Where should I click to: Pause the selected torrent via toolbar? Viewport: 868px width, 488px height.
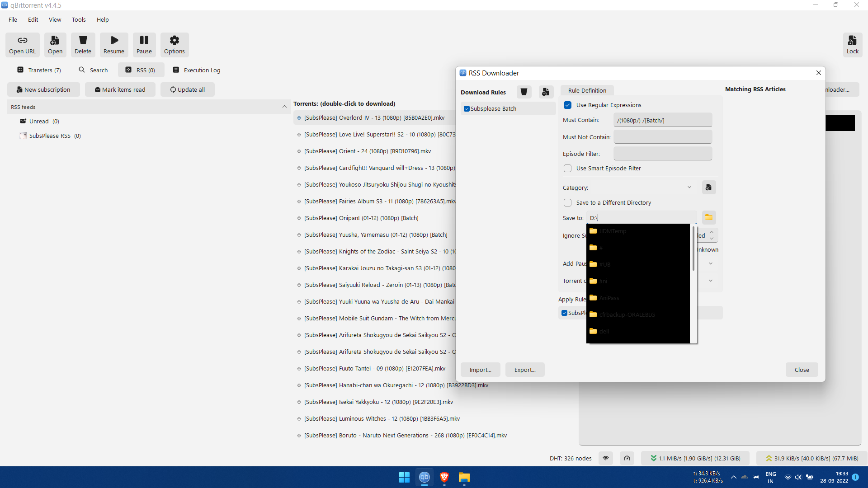(144, 44)
